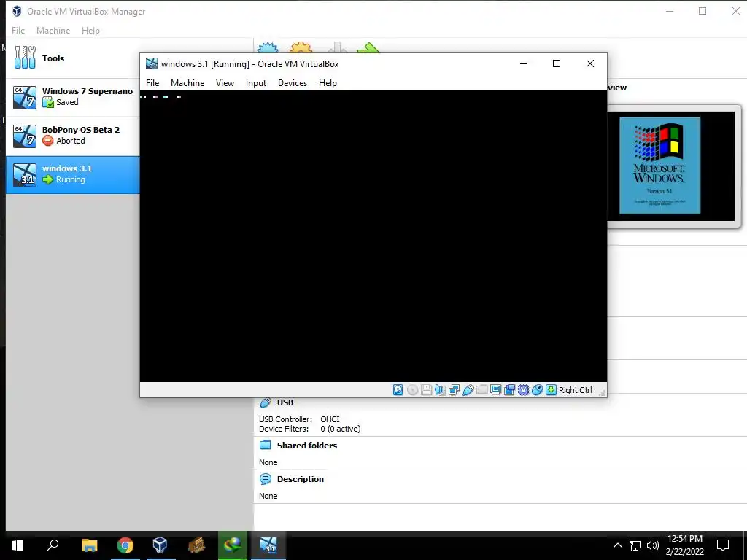Click the brown crate taskbar icon
The height and width of the screenshot is (560, 747).
coord(196,545)
